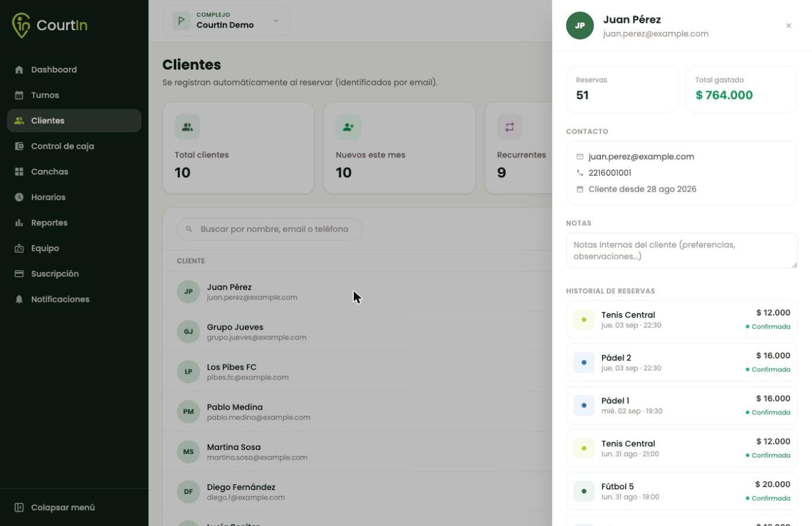Select the Los Pibes FC client row
This screenshot has width=812, height=526.
357,372
